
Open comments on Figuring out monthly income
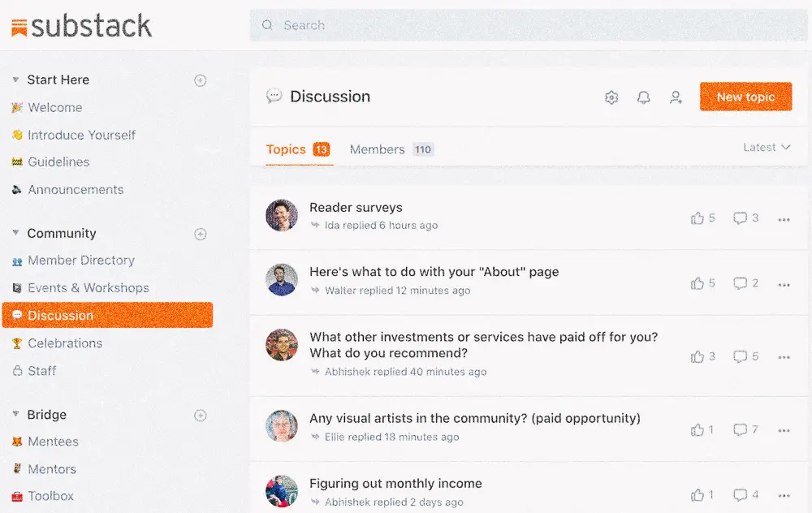coord(741,494)
